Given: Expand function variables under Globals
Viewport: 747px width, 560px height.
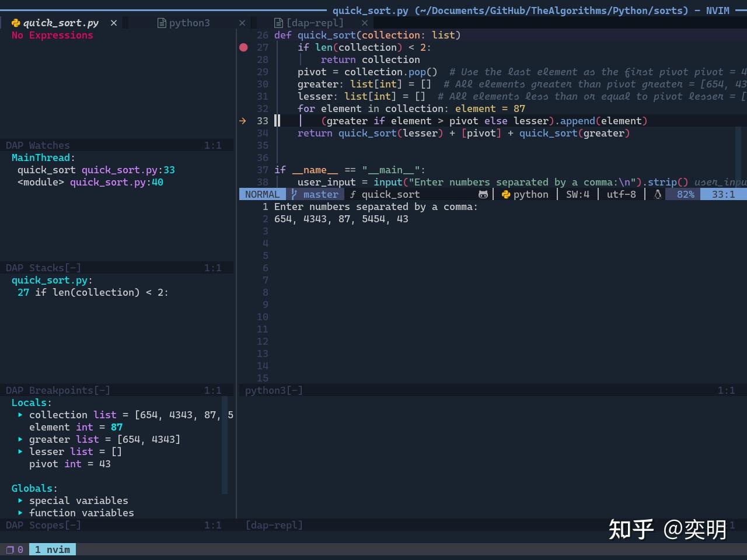Looking at the screenshot, I should click(x=20, y=513).
